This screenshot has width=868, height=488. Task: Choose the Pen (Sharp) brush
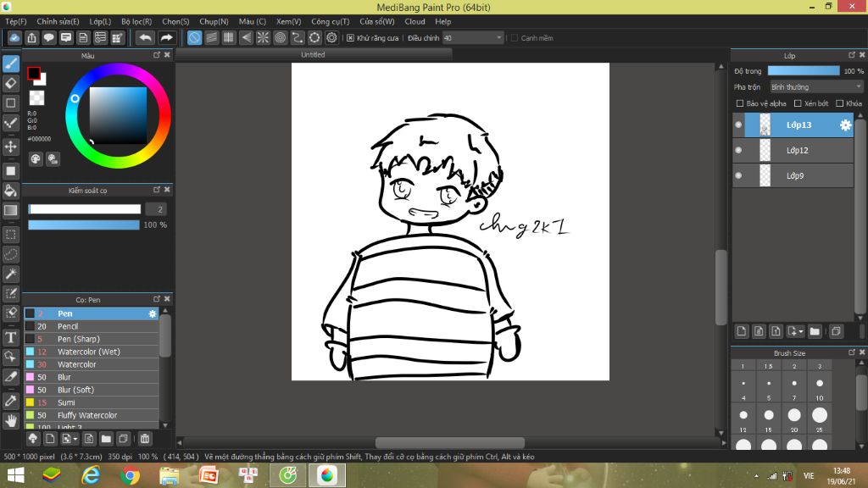point(92,339)
